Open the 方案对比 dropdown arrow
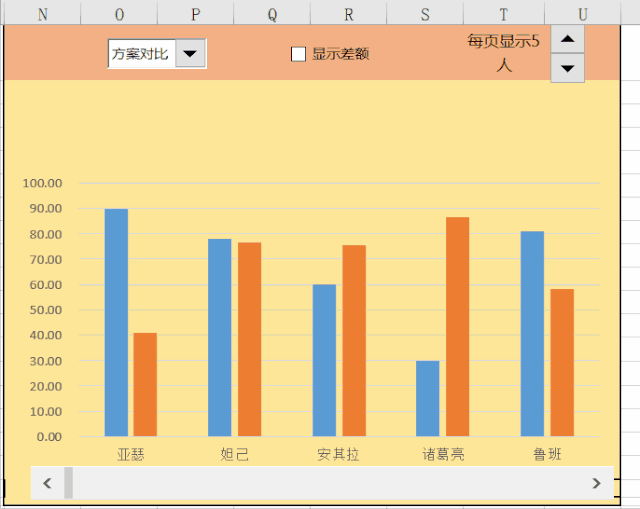The width and height of the screenshot is (640, 509). pyautogui.click(x=190, y=53)
